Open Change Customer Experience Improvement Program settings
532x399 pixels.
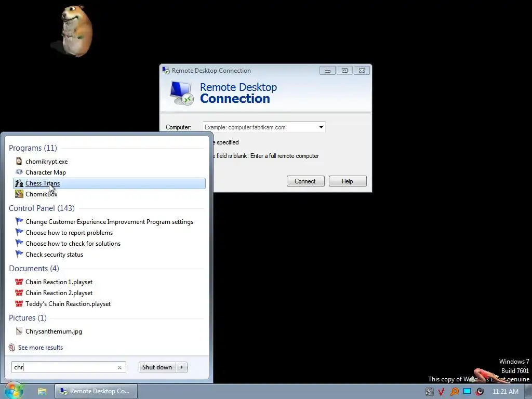(109, 221)
